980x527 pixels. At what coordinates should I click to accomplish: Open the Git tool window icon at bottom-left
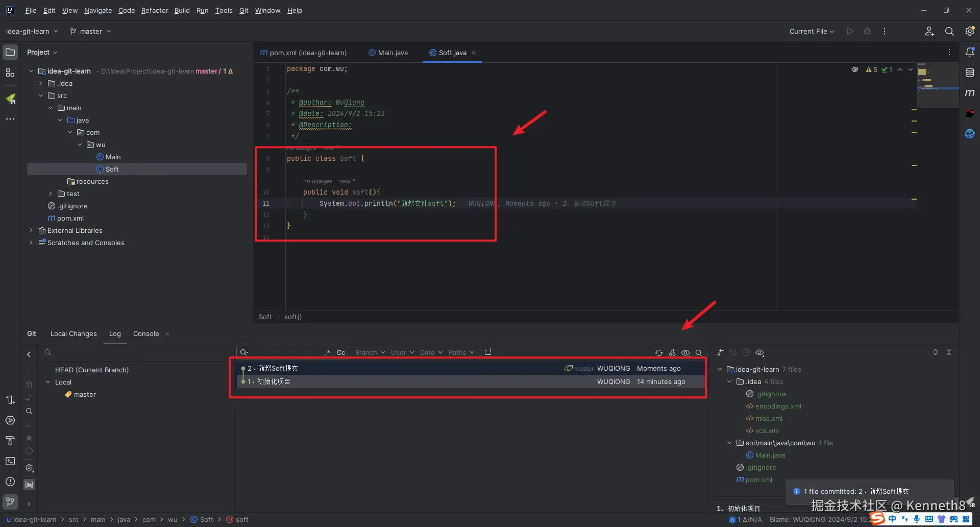10,501
